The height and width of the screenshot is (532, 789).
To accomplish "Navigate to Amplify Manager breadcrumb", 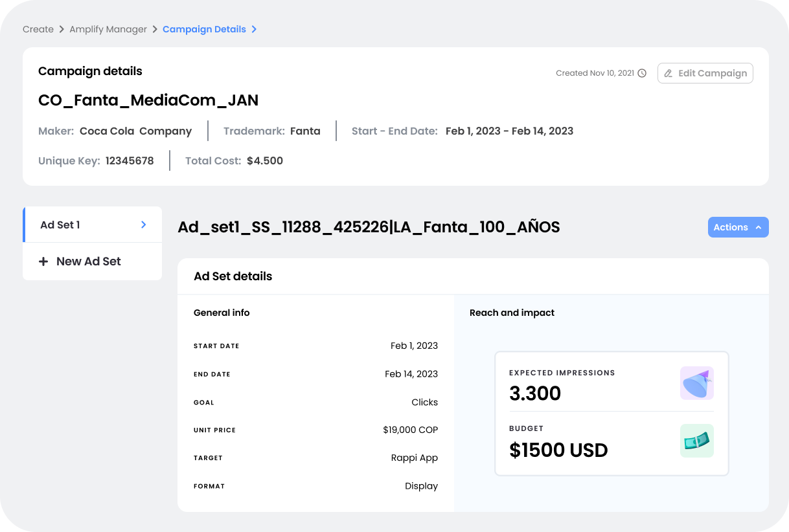I will tap(108, 29).
